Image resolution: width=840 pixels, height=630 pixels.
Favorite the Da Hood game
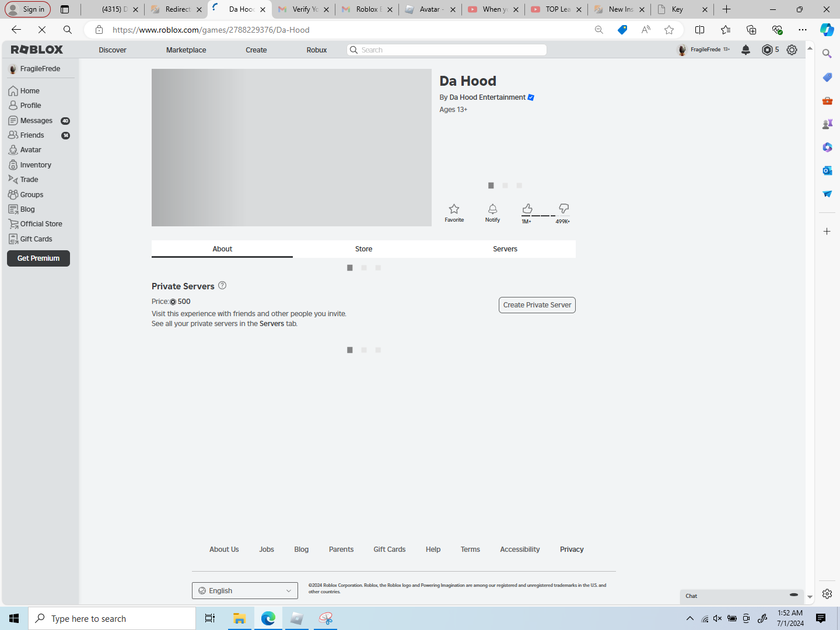(x=454, y=213)
